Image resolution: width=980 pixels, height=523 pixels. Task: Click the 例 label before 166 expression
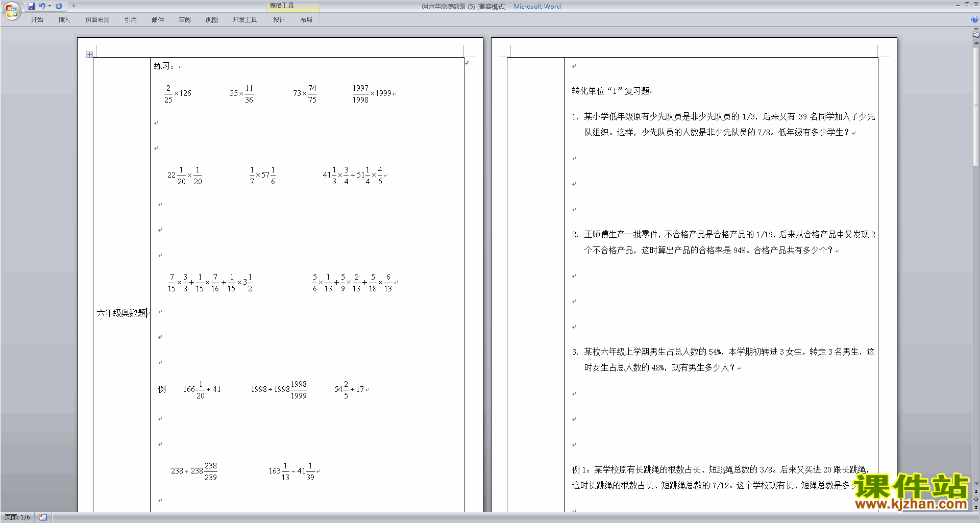click(162, 389)
